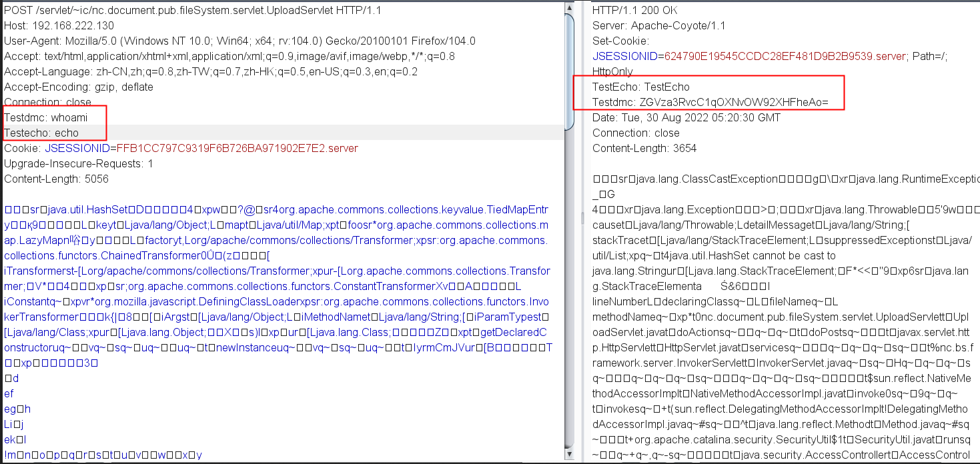Viewport: 980px width, 464px height.
Task: Click the response line starting with stackTracet
Action: [x=782, y=240]
